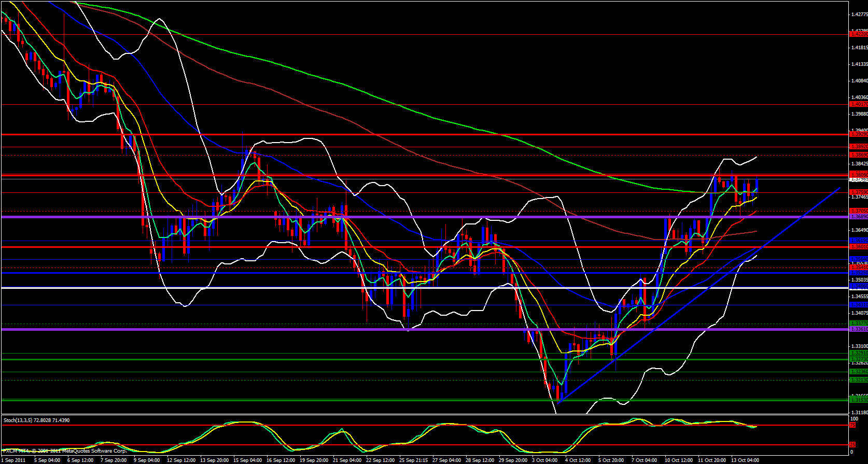
Task: Select the blue 1.34310 price level tag
Action: (858, 305)
